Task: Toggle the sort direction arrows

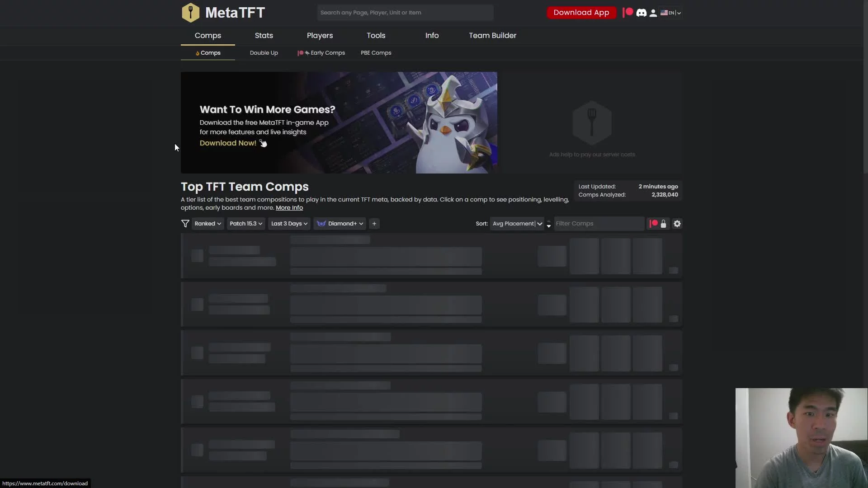Action: (x=549, y=224)
